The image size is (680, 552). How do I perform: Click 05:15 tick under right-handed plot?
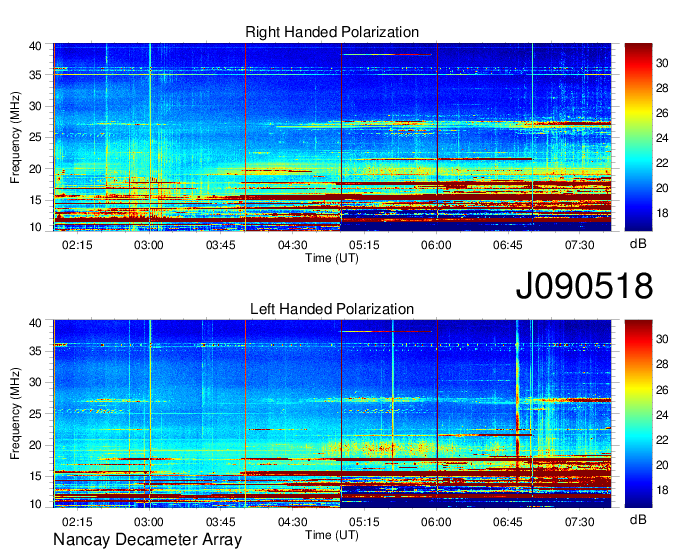(364, 245)
